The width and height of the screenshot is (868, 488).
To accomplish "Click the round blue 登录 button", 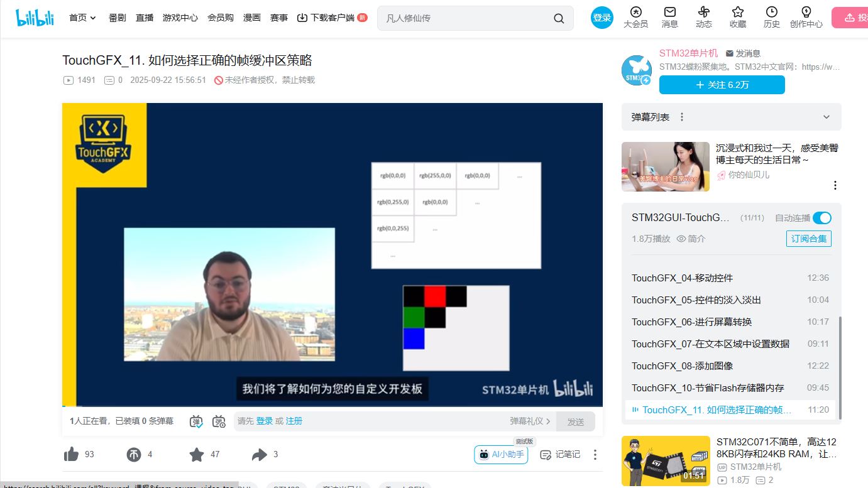I will coord(602,18).
